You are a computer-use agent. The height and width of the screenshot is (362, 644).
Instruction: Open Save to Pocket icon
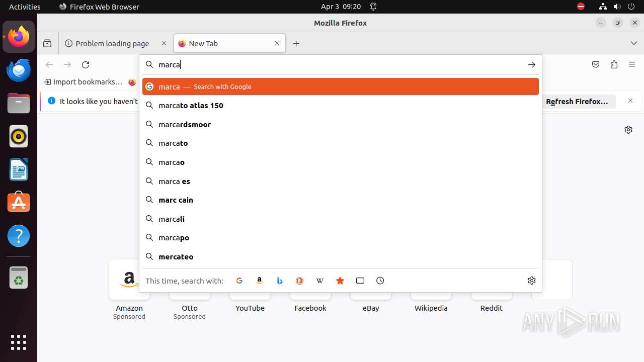click(x=596, y=64)
